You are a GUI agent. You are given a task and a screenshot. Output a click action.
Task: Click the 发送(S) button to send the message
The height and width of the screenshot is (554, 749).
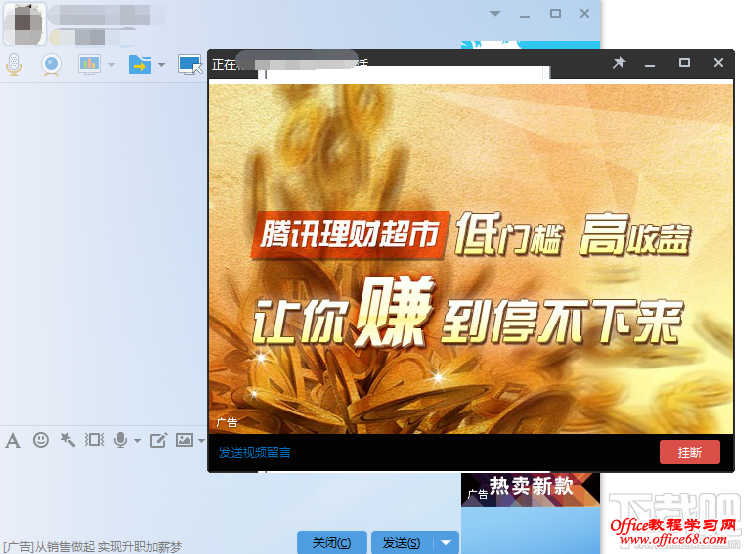coord(402,543)
